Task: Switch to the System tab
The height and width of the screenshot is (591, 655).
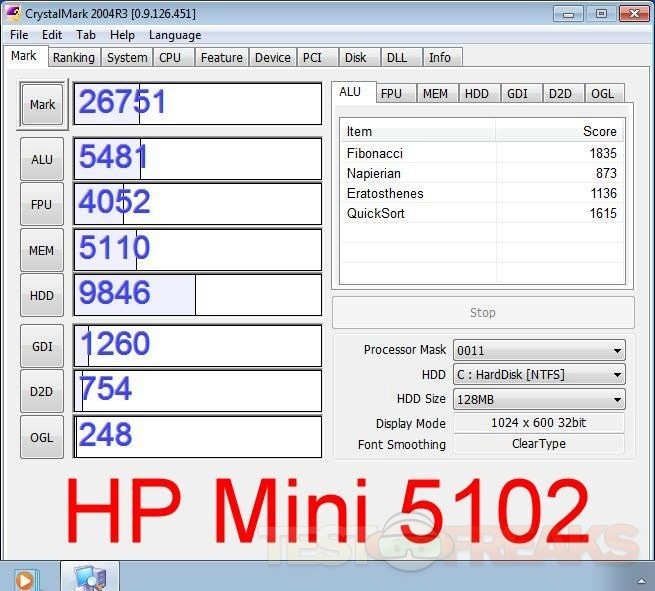Action: click(127, 58)
